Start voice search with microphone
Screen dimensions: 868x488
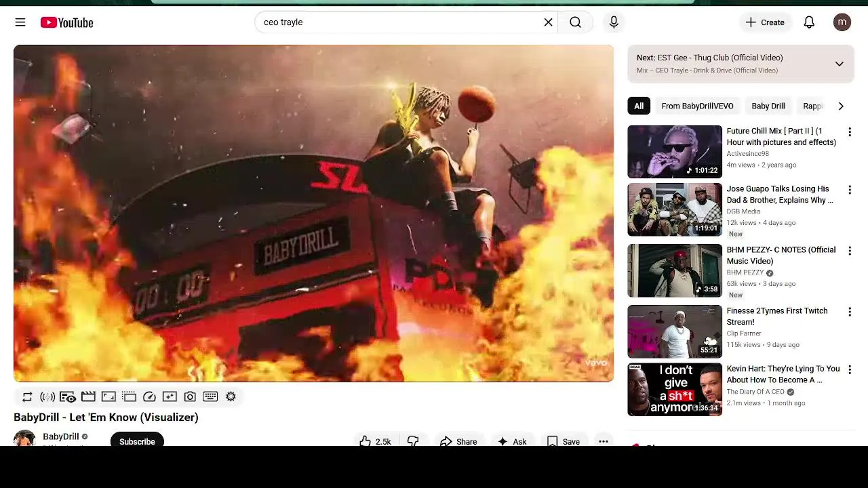pyautogui.click(x=614, y=22)
